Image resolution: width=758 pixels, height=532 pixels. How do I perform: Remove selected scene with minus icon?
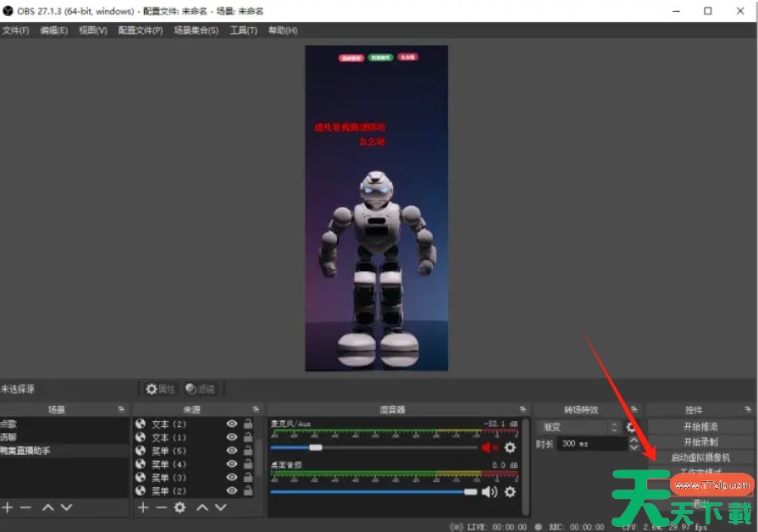25,507
